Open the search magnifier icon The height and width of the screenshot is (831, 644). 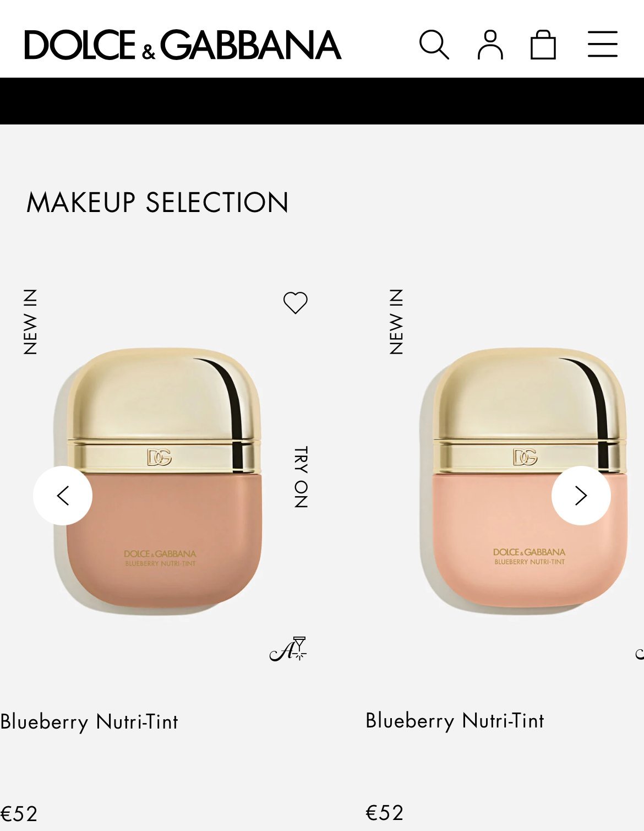tap(434, 45)
